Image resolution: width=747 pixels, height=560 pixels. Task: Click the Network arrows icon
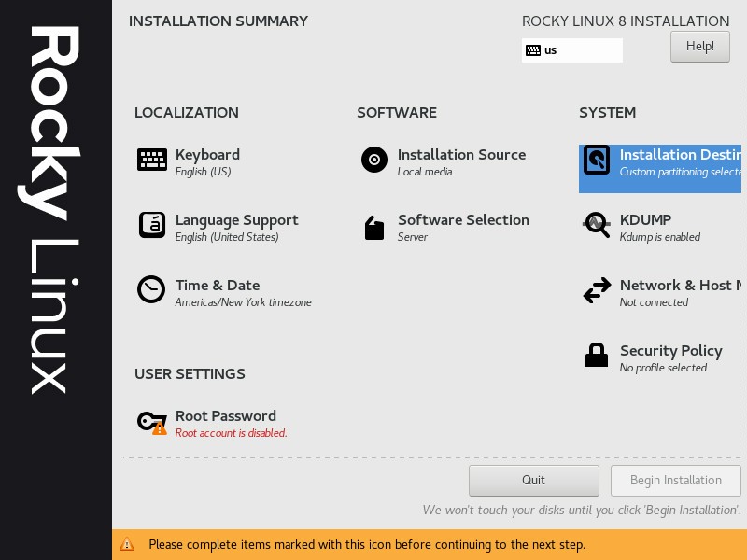597,290
